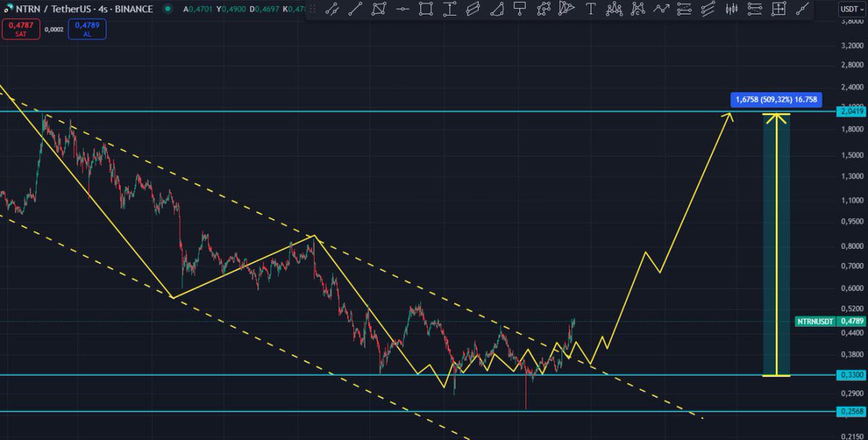Click the 0,2568 price line label

(851, 412)
